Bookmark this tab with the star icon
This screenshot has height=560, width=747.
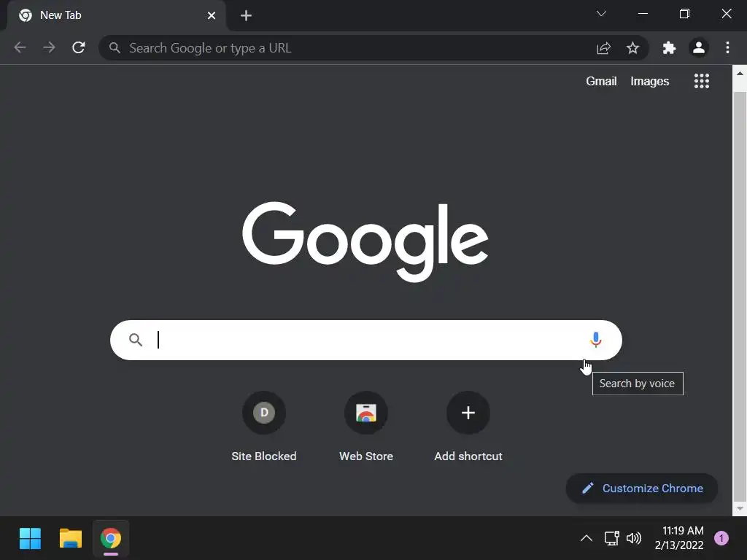click(x=632, y=48)
